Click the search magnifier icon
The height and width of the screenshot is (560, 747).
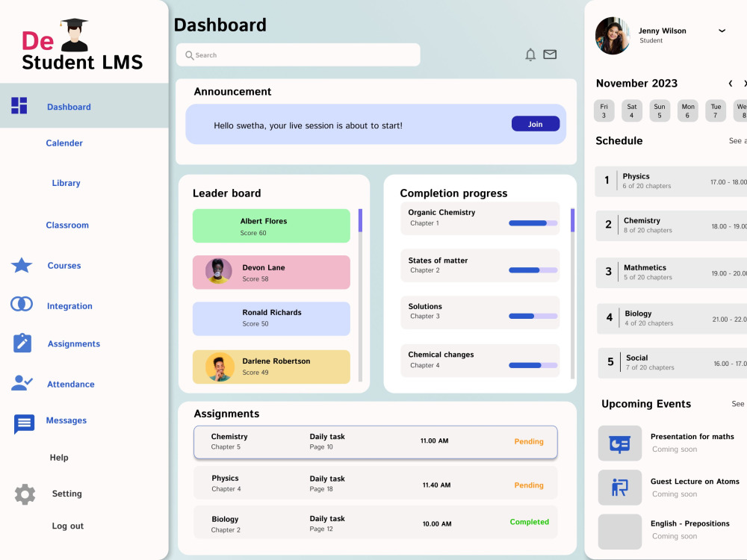pyautogui.click(x=189, y=55)
